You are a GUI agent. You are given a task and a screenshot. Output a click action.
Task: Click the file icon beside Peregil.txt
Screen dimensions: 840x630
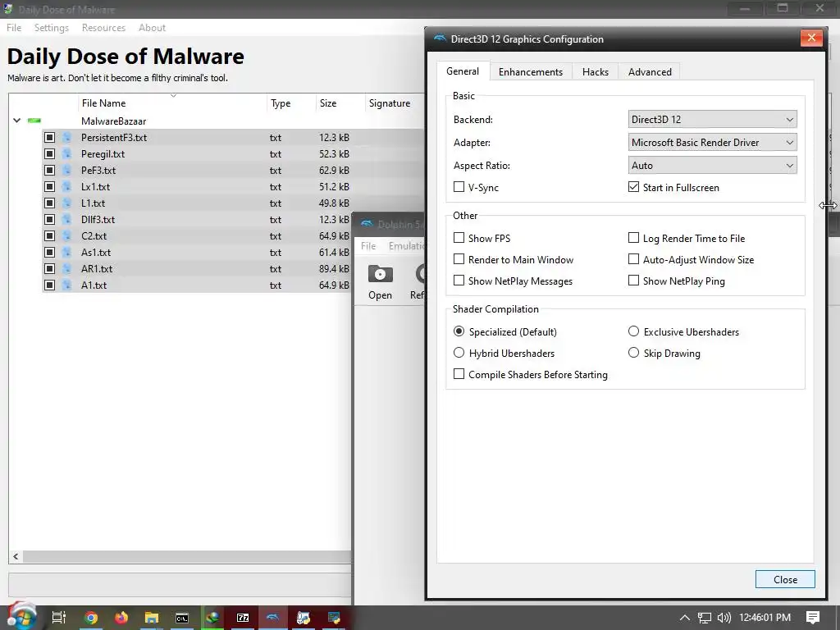[66, 153]
